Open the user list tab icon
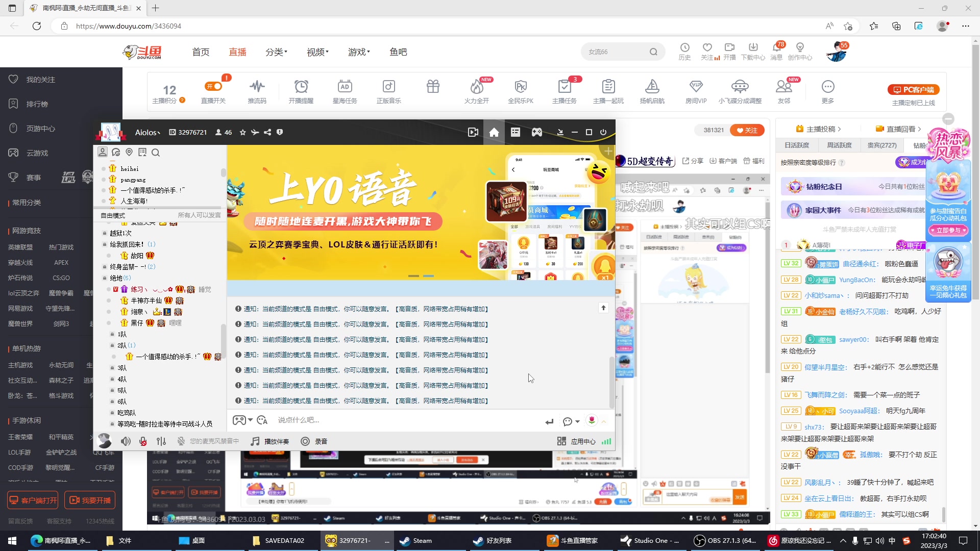The image size is (980, 551). 103,152
